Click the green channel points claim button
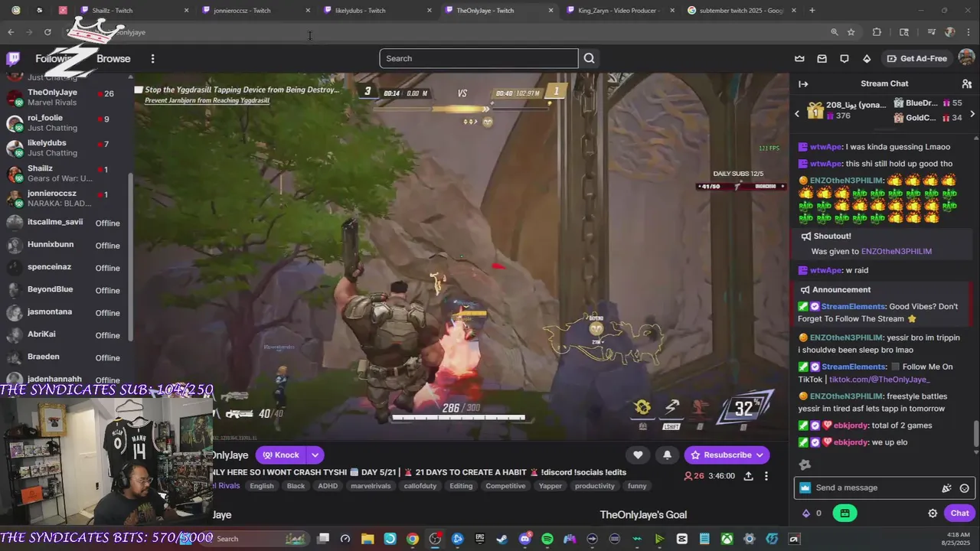This screenshot has width=980, height=551. pyautogui.click(x=844, y=514)
